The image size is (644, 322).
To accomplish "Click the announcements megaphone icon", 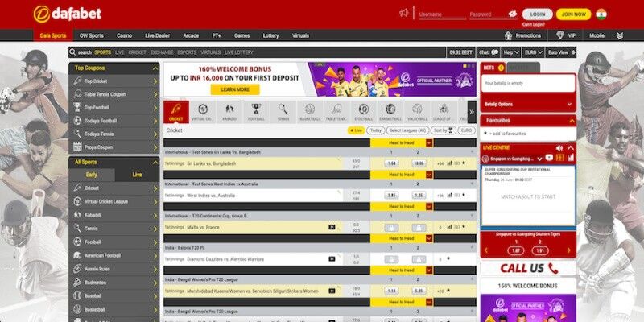I will pos(404,13).
